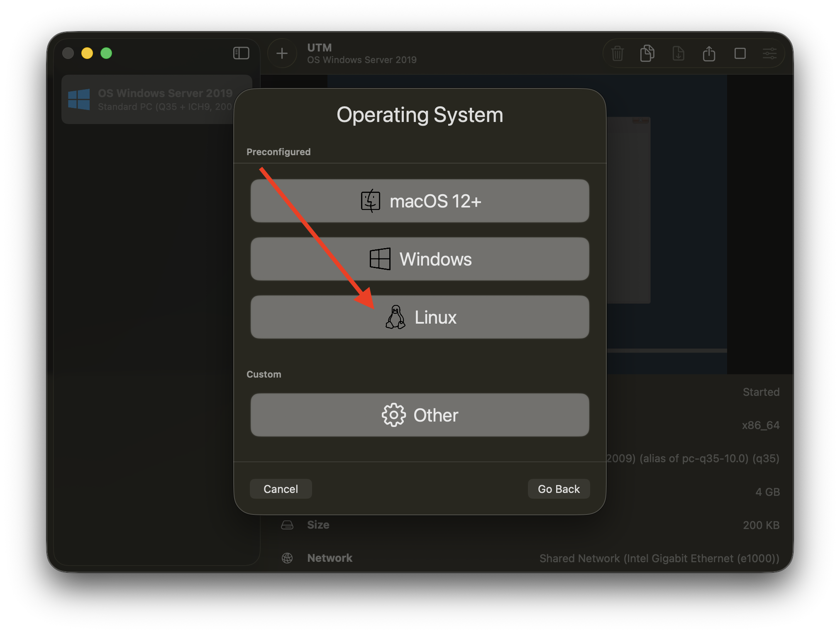Create a new VM with the plus icon
The height and width of the screenshot is (634, 840).
point(282,54)
